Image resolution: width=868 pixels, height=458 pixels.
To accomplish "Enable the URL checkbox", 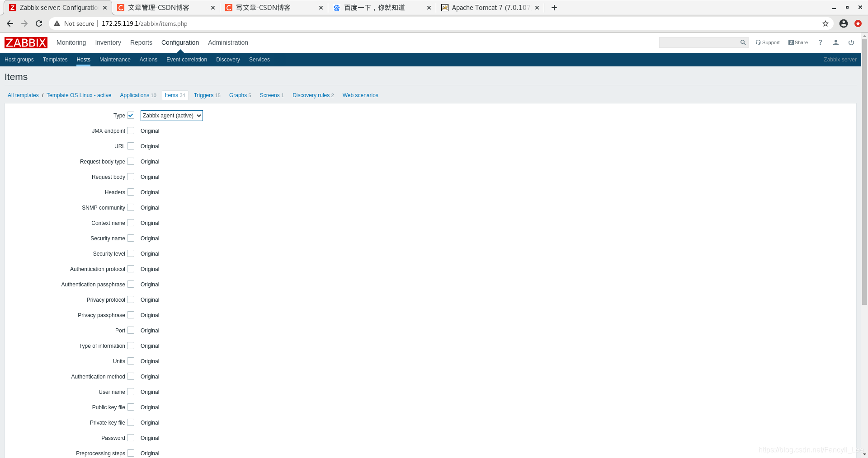I will (x=131, y=146).
